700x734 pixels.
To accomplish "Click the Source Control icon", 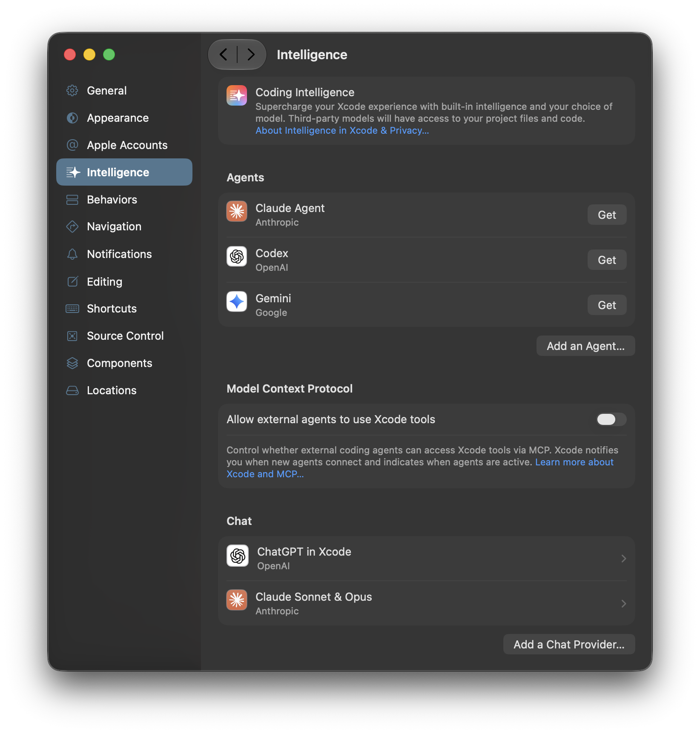I will coord(72,336).
